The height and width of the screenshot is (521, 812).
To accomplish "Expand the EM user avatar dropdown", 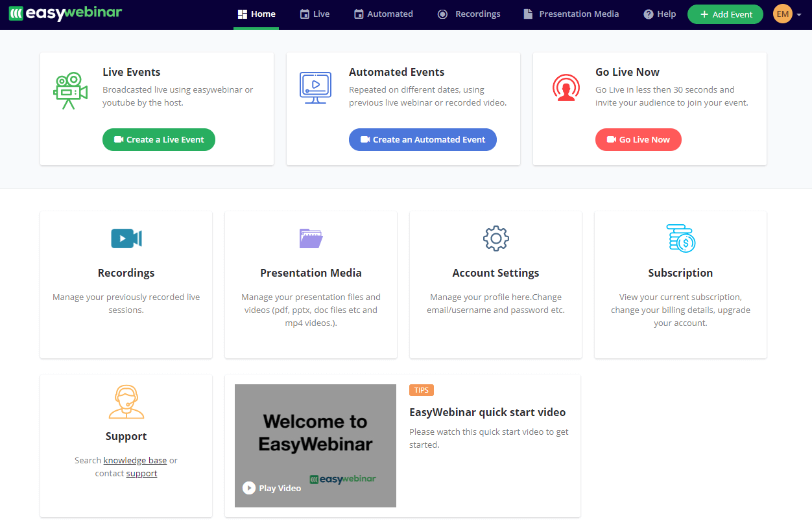I will [787, 14].
